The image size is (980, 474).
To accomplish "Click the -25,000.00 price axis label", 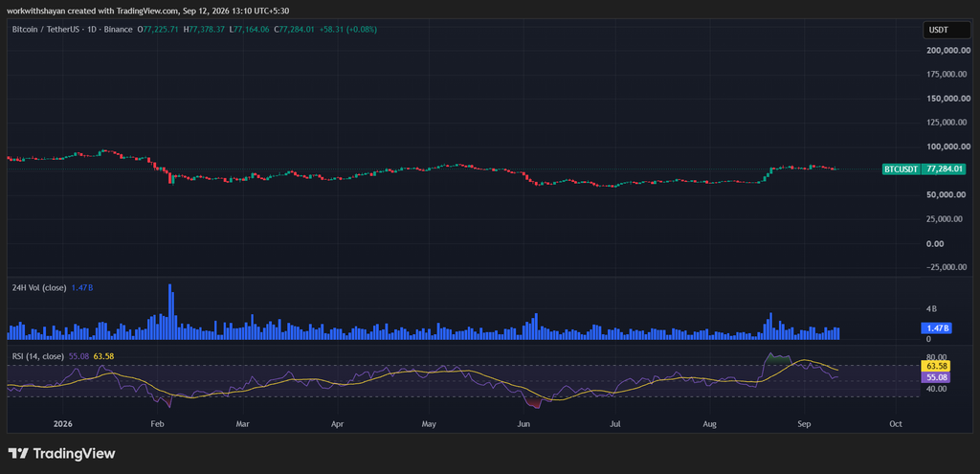I will point(945,267).
